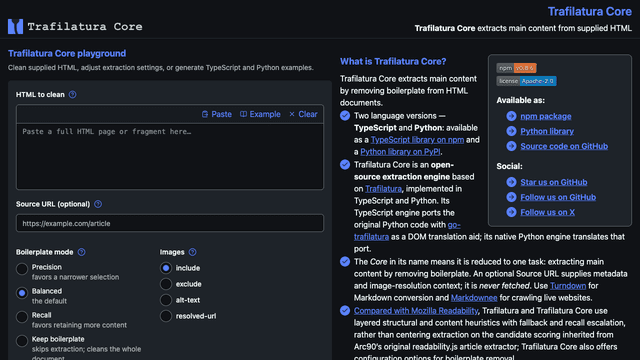The width and height of the screenshot is (640, 360).
Task: Clear the HTML input with Clear
Action: [x=303, y=114]
